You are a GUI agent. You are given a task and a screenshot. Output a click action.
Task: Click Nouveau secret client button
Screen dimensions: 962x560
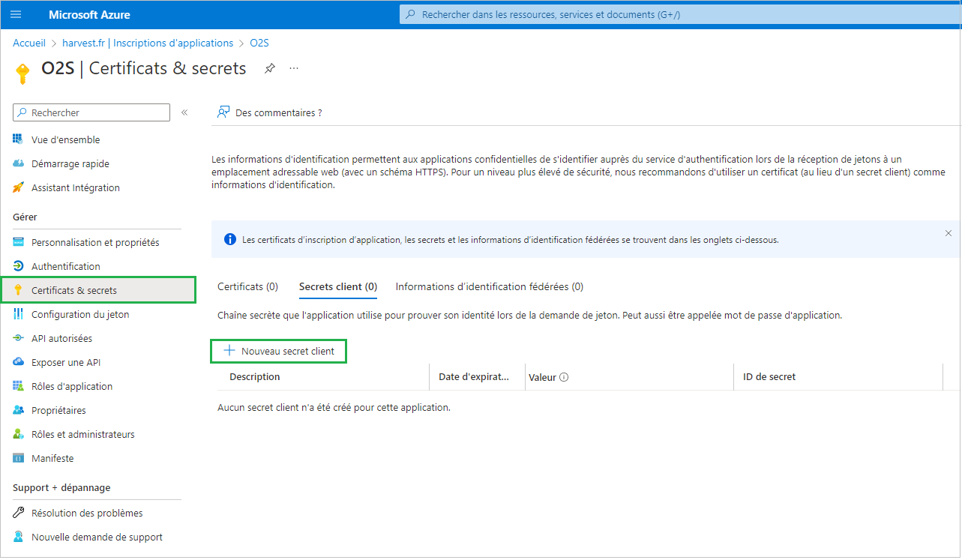click(x=279, y=351)
